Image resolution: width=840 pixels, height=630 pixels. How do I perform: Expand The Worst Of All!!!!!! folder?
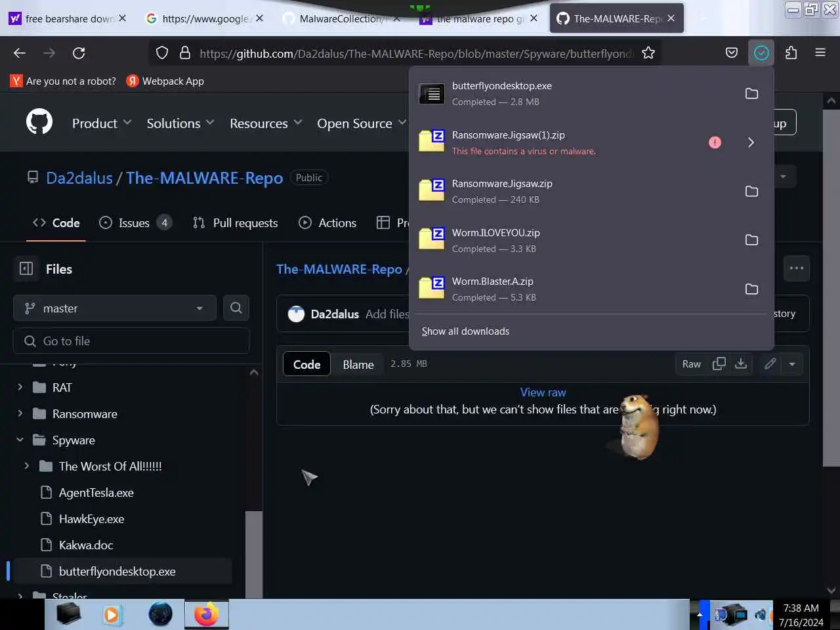[26, 466]
